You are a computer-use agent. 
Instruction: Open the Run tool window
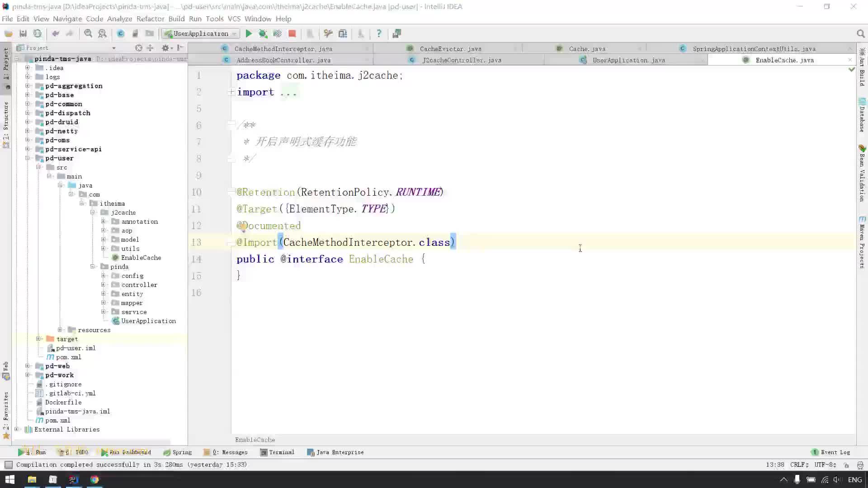(x=33, y=452)
